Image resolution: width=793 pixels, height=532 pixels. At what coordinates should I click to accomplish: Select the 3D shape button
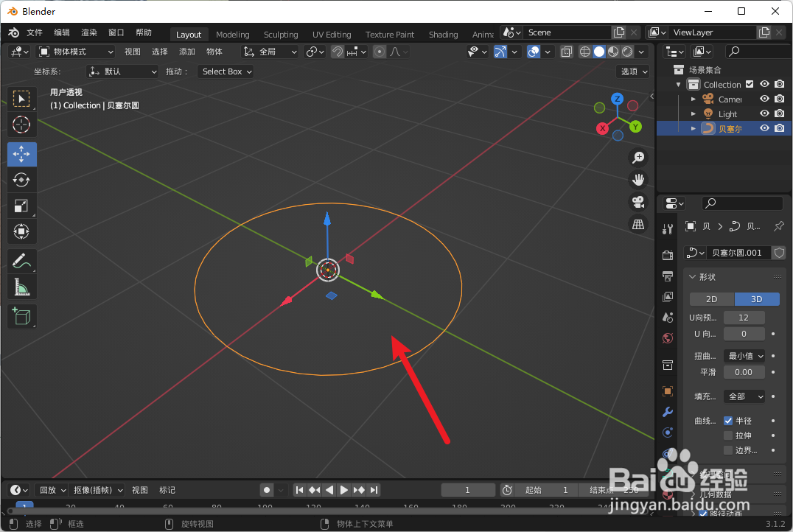pyautogui.click(x=757, y=299)
